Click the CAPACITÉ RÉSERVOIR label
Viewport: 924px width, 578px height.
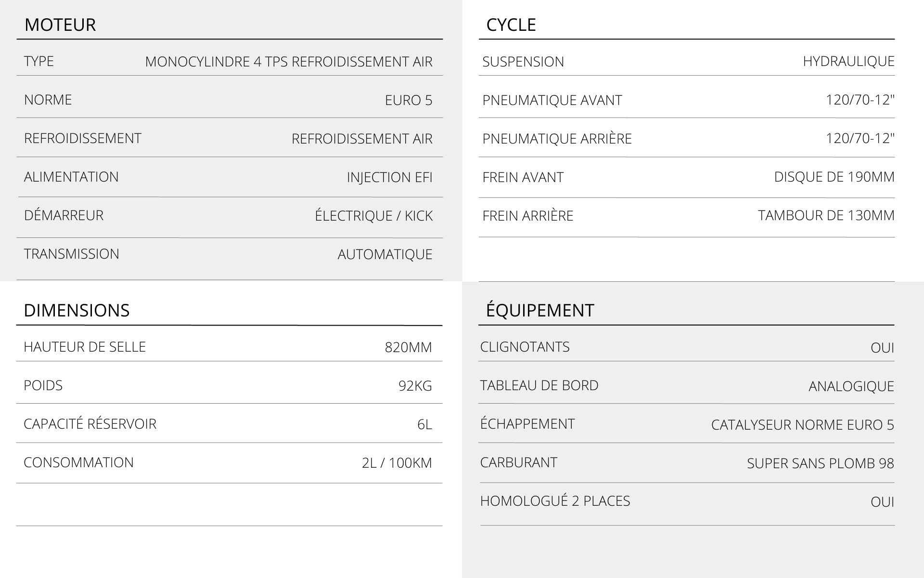(90, 424)
